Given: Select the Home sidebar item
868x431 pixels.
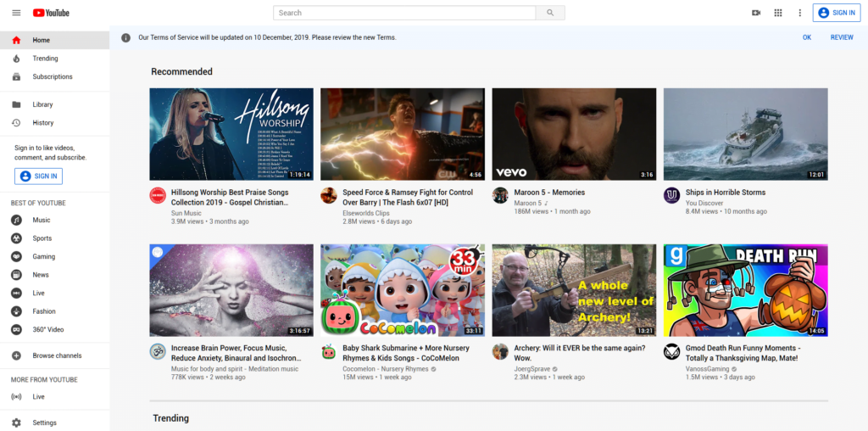Looking at the screenshot, I should tap(54, 40).
